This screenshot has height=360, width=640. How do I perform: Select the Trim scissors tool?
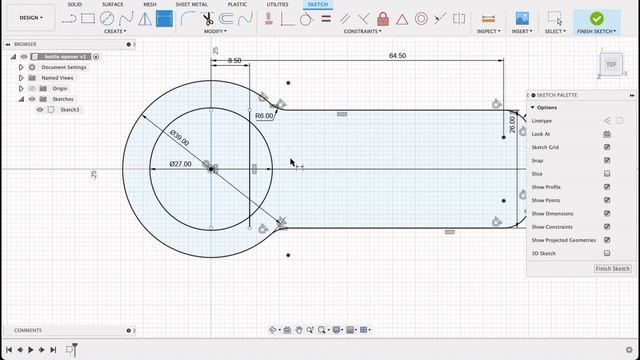208,19
